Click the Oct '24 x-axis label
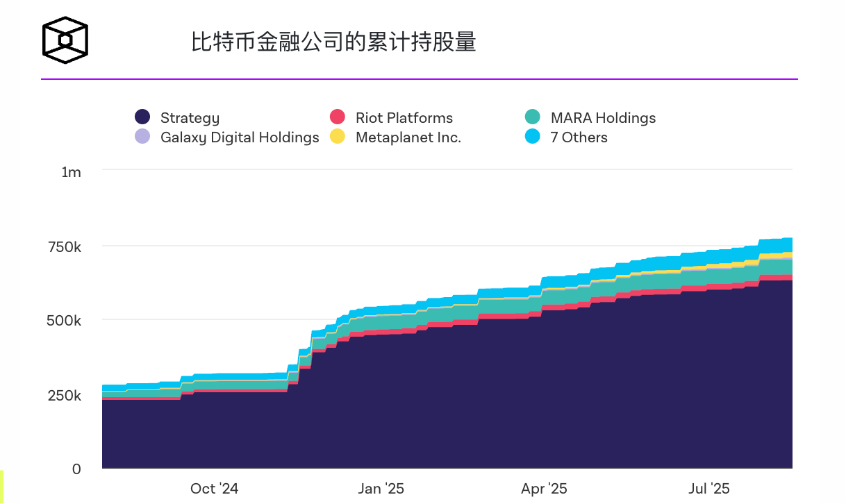 tap(215, 489)
